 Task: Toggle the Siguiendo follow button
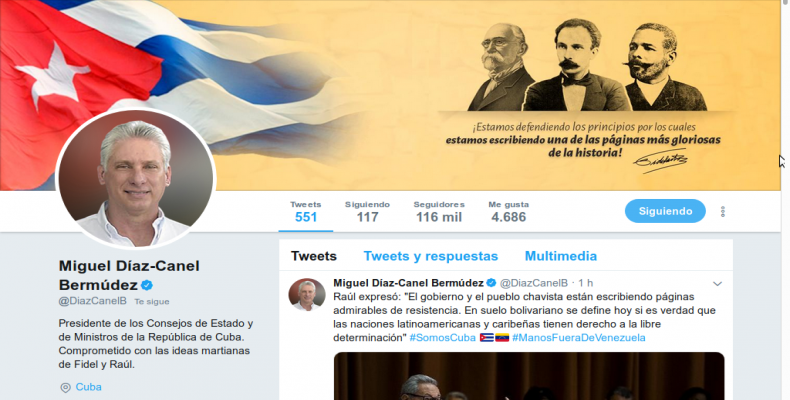point(665,211)
